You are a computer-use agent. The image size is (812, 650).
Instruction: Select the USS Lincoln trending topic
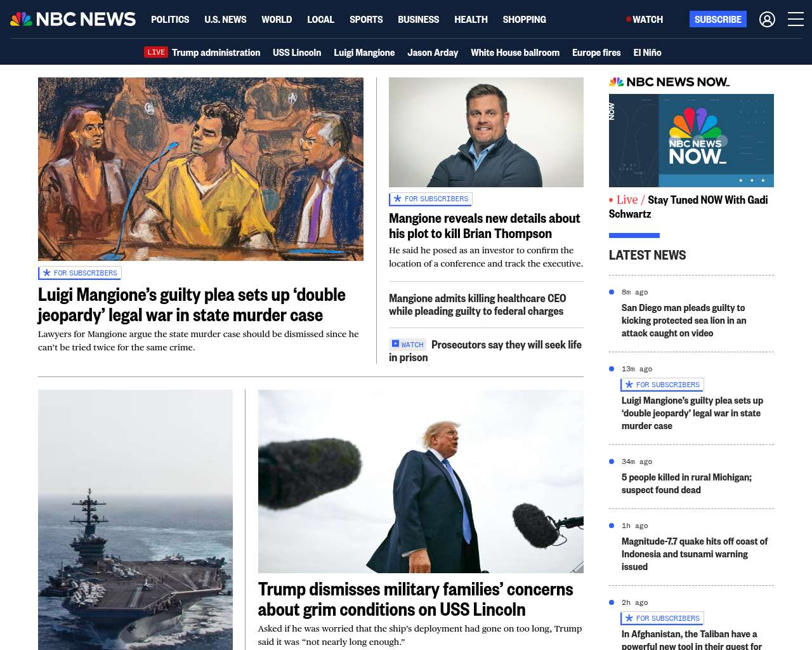click(x=297, y=53)
